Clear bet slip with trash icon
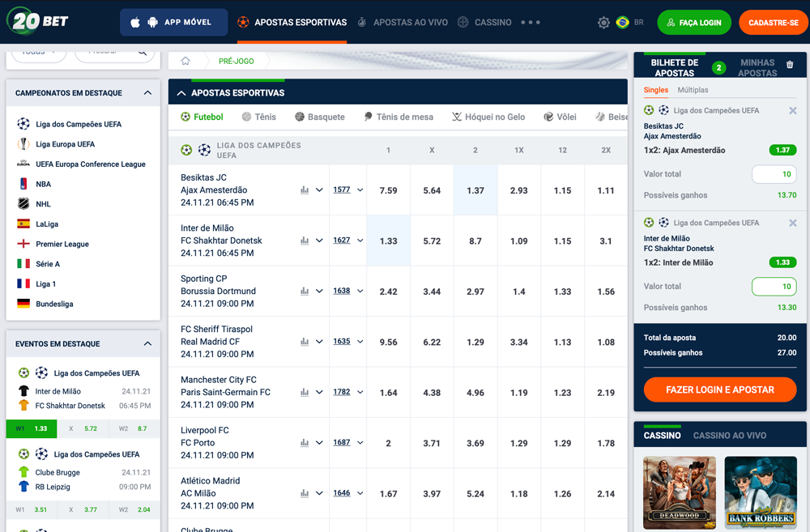Image resolution: width=810 pixels, height=532 pixels. 790,65
